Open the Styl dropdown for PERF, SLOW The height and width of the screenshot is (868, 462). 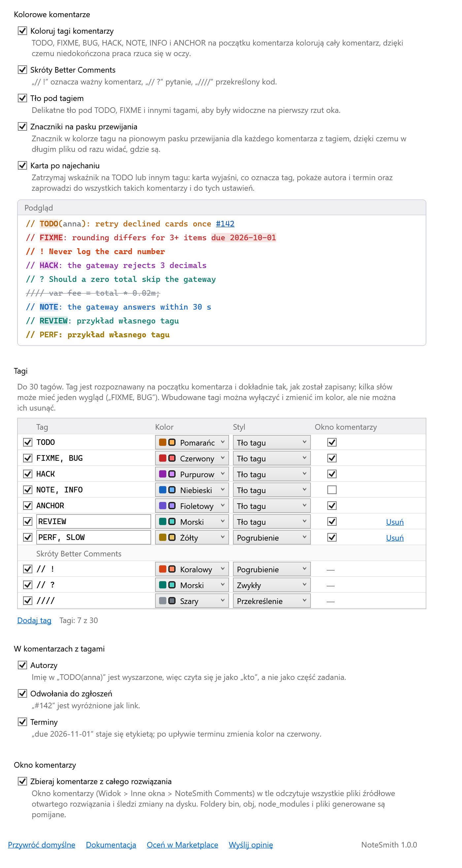[272, 537]
